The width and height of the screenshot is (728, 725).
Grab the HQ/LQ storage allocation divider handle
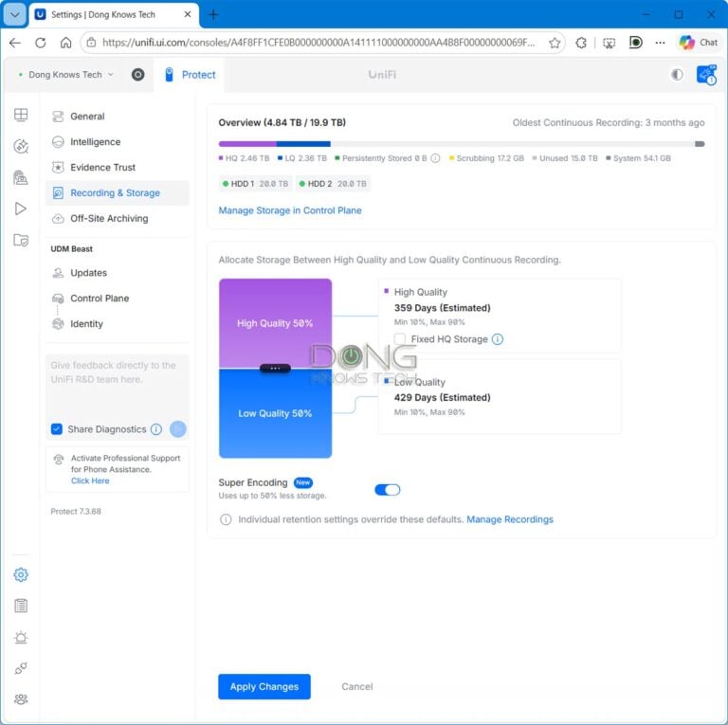tap(275, 369)
